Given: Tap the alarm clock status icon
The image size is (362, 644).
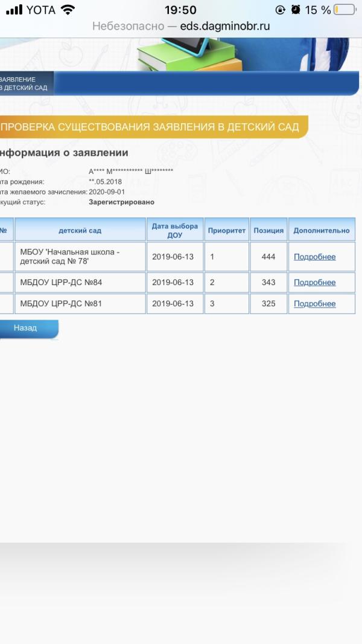Looking at the screenshot, I should [296, 10].
